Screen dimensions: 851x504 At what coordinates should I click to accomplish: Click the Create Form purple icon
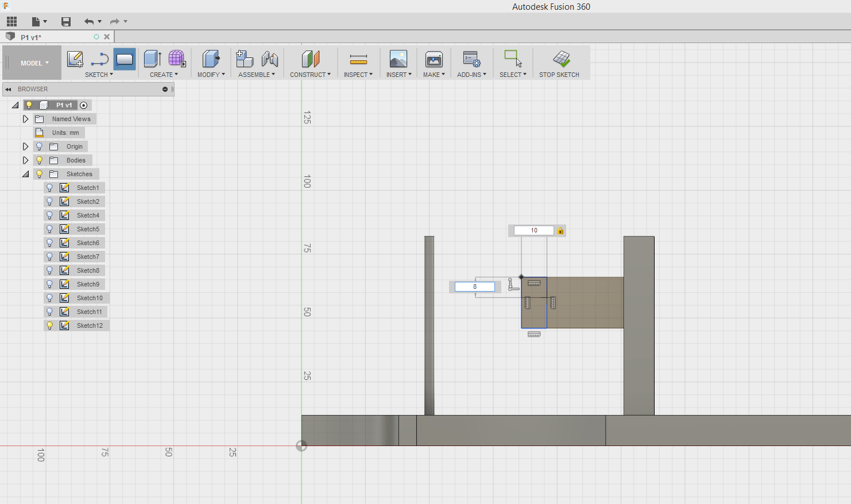point(177,59)
